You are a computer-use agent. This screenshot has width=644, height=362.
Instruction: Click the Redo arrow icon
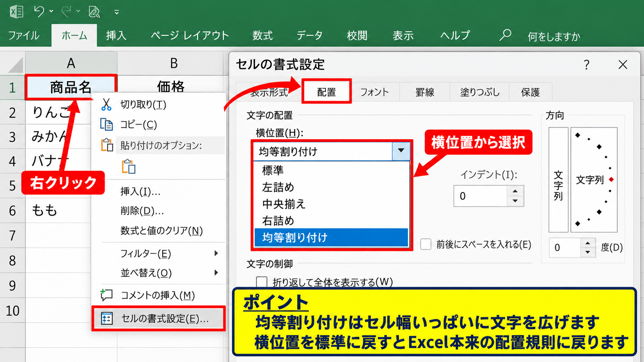(x=66, y=11)
